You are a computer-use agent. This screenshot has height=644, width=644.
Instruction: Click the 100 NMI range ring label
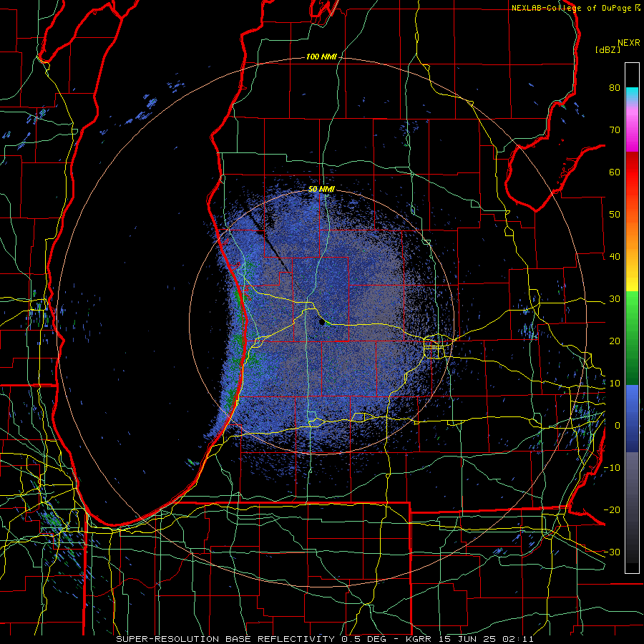click(x=321, y=57)
